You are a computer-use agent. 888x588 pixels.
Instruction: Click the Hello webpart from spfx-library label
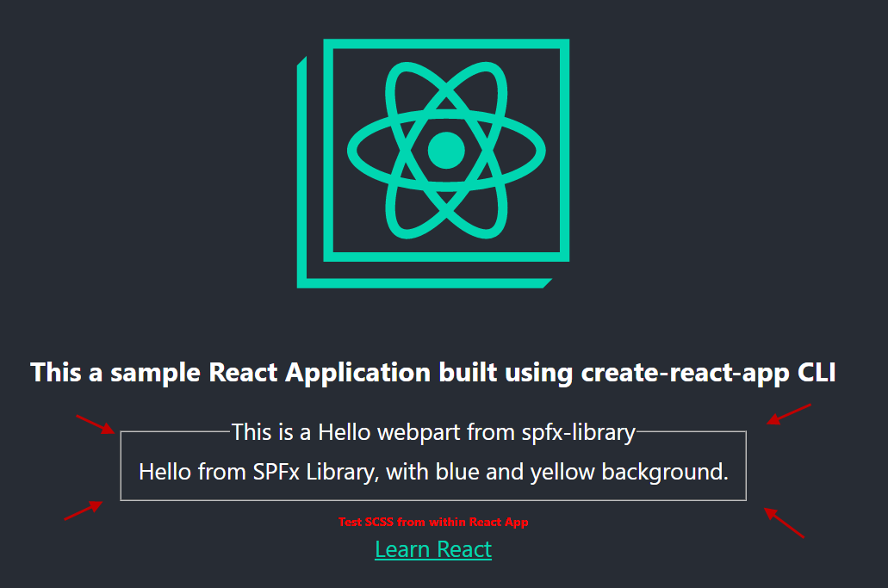pyautogui.click(x=433, y=432)
